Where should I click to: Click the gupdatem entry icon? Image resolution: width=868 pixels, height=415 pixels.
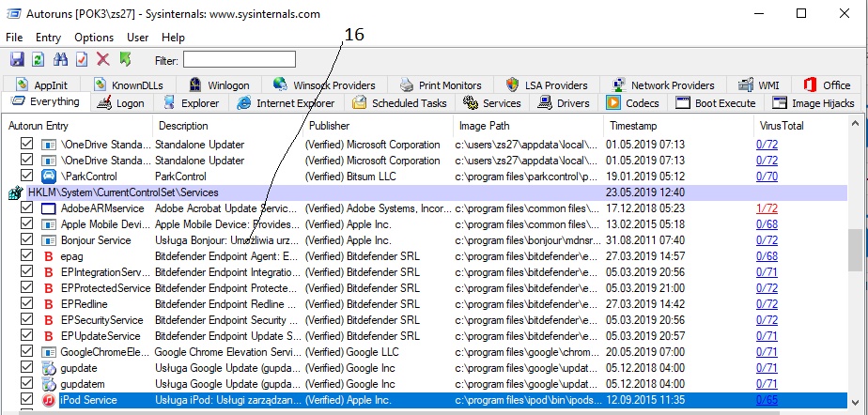pyautogui.click(x=49, y=384)
